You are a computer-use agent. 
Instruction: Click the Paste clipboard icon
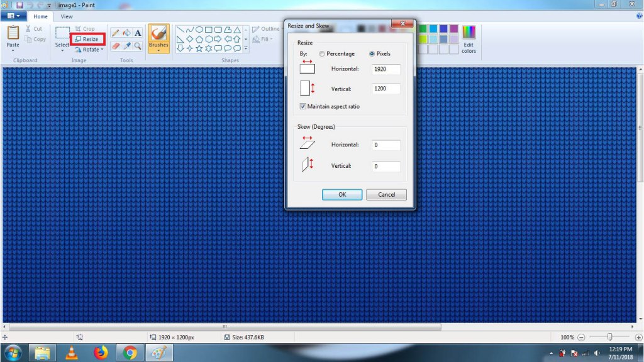(x=13, y=33)
